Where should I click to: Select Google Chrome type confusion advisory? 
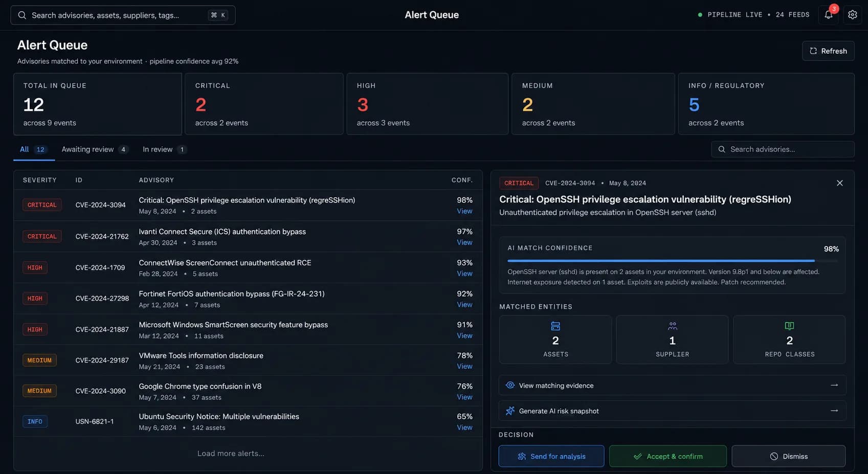(x=200, y=386)
